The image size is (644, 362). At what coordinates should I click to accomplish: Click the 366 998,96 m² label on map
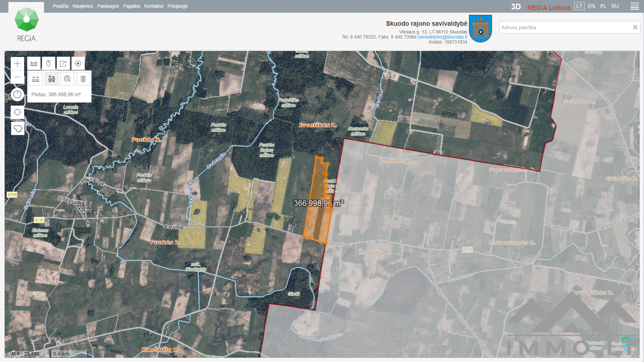tap(319, 203)
